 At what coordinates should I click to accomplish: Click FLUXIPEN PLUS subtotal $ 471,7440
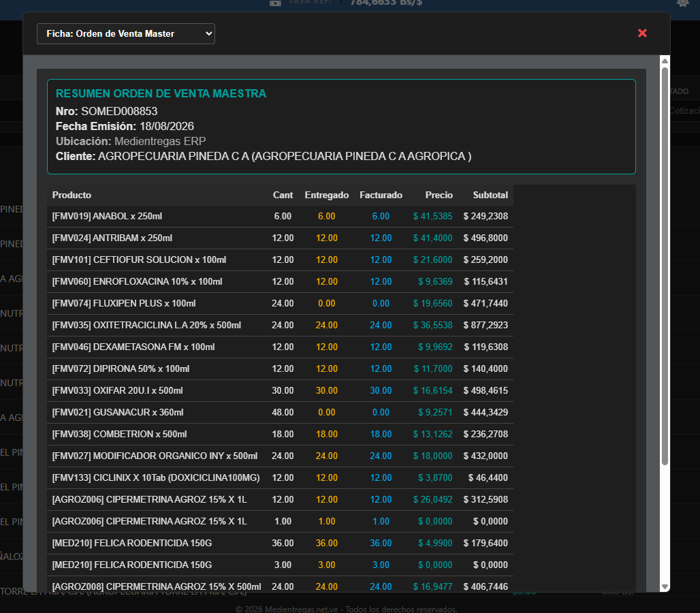486,304
